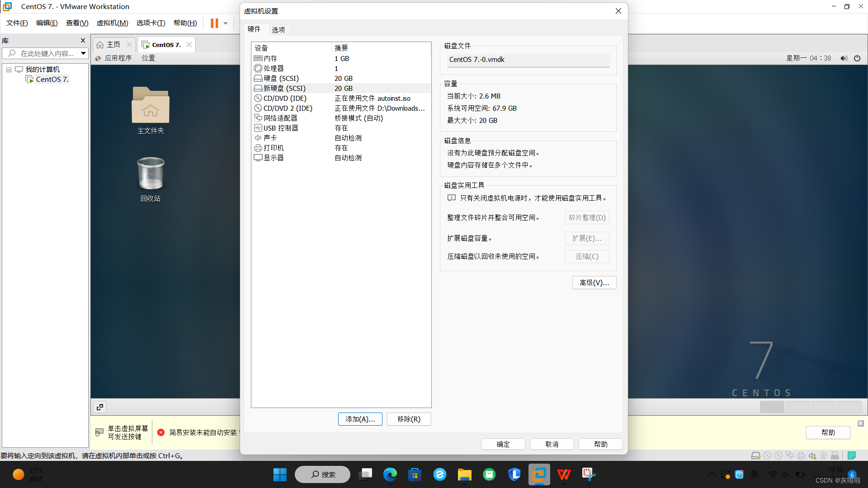The width and height of the screenshot is (868, 488).
Task: Click the VM pause toolbar icon
Action: 214,23
